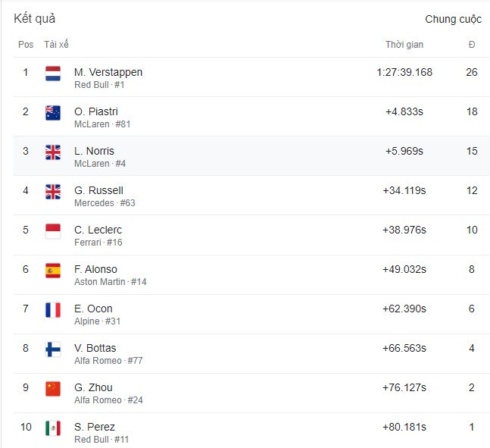Click the Thời gian column header

click(404, 45)
